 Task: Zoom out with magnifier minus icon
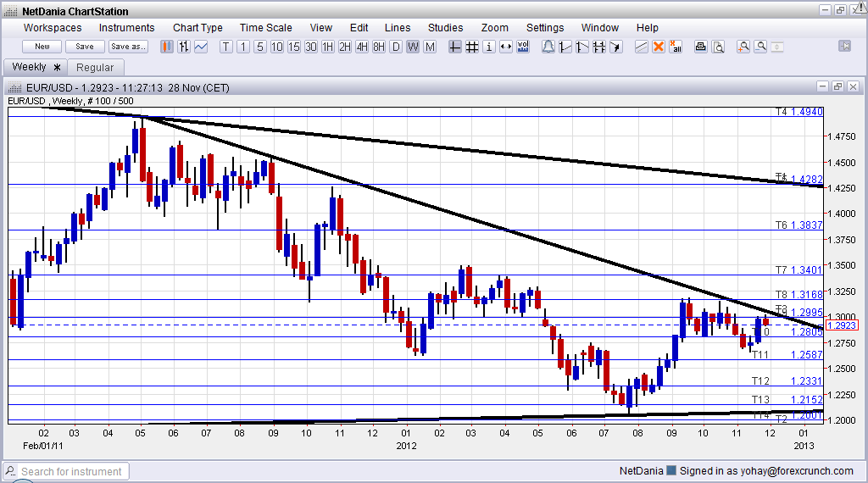click(760, 47)
